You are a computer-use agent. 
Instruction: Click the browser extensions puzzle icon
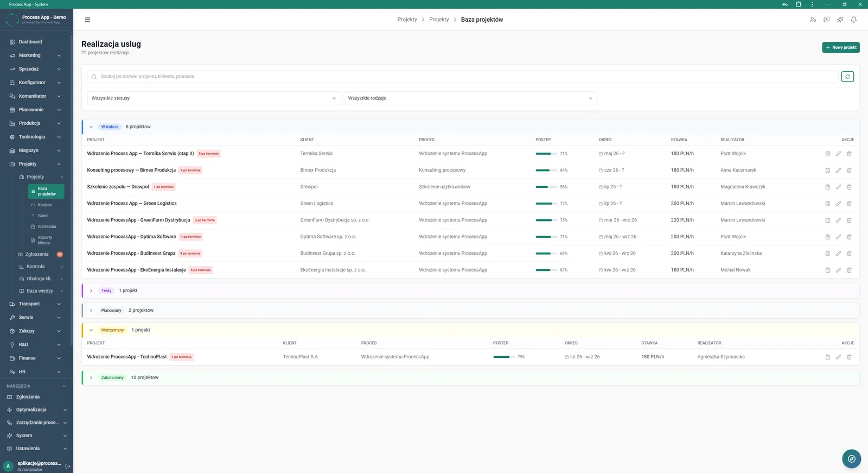click(x=799, y=4)
